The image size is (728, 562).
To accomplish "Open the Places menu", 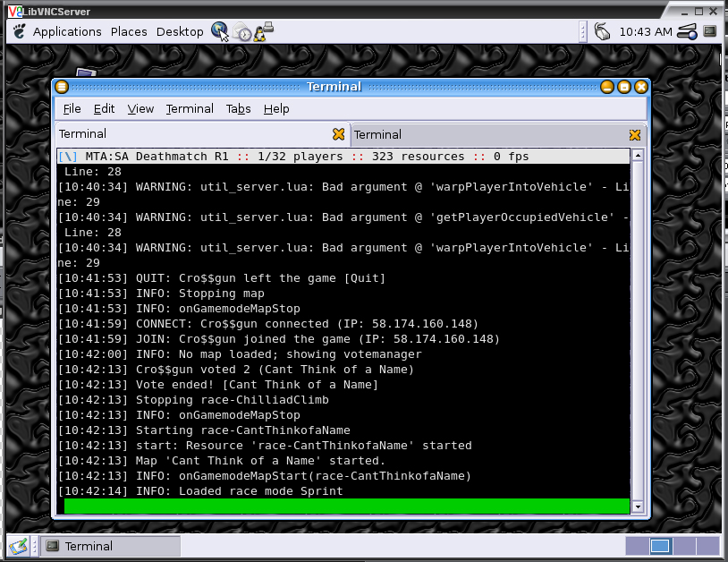I will 129,31.
